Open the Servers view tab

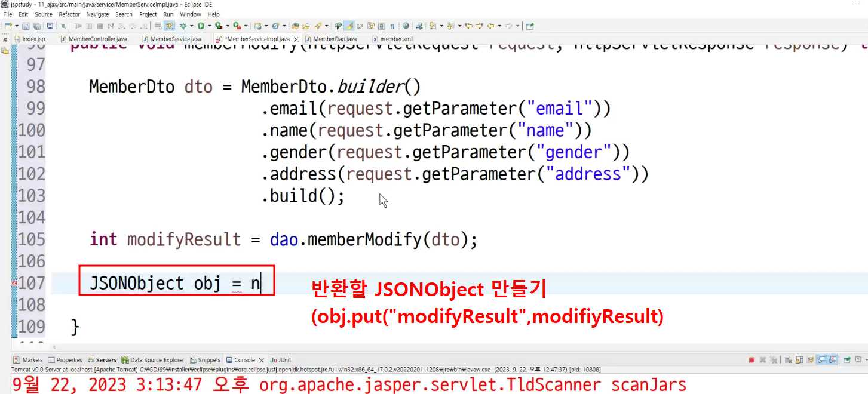tap(102, 360)
